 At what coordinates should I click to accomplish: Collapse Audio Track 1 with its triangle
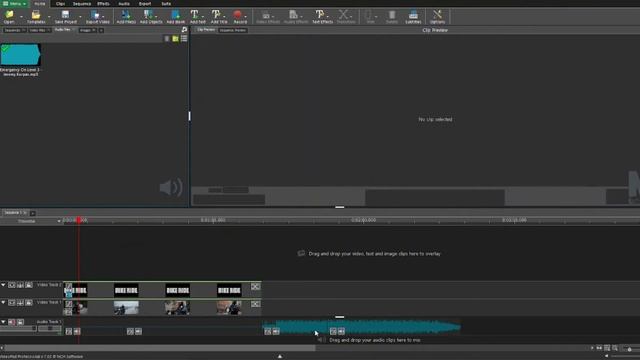3,322
